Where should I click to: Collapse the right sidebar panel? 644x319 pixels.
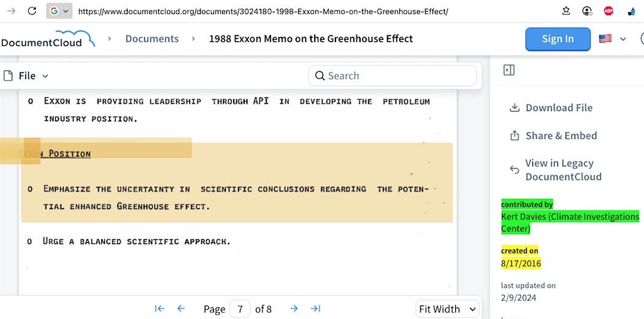[x=508, y=71]
